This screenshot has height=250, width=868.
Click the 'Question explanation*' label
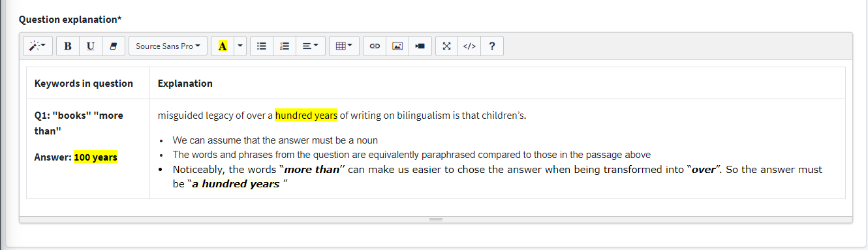70,20
